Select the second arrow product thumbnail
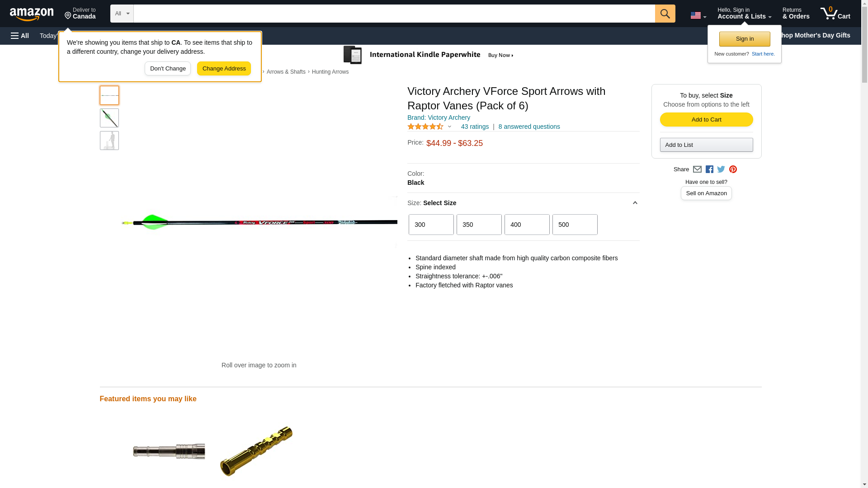This screenshot has width=868, height=488. (109, 118)
